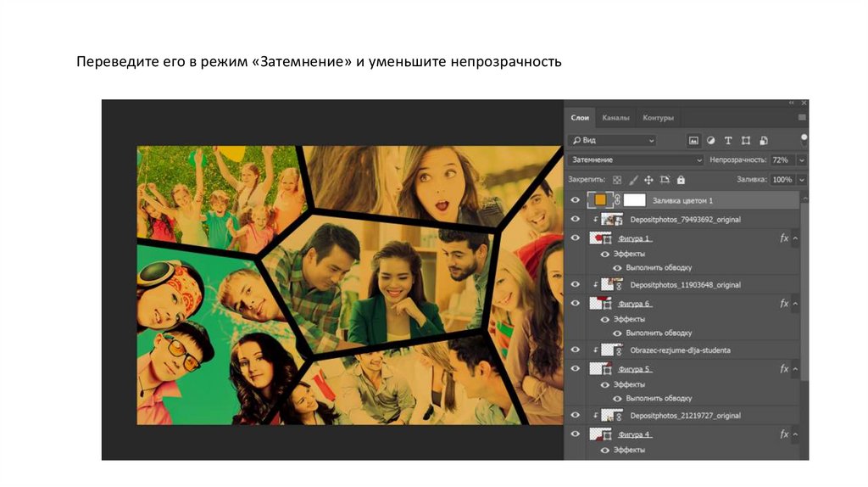The height and width of the screenshot is (487, 868).
Task: Filter layers by pixel layer type
Action: tap(693, 140)
